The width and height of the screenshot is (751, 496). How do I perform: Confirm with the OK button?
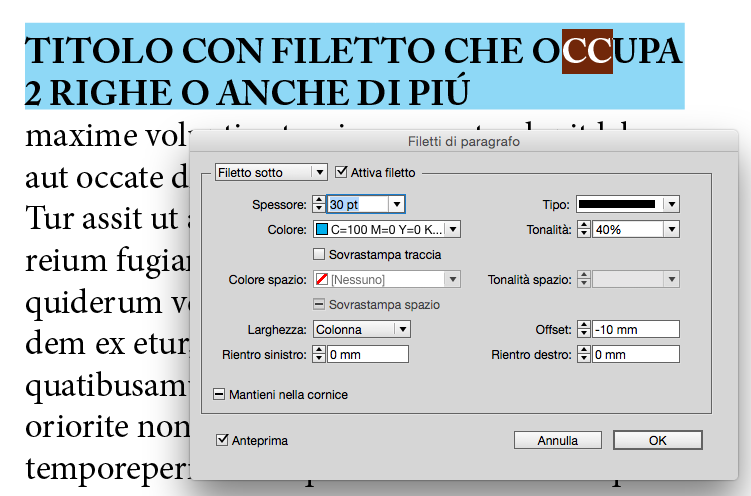click(x=658, y=440)
